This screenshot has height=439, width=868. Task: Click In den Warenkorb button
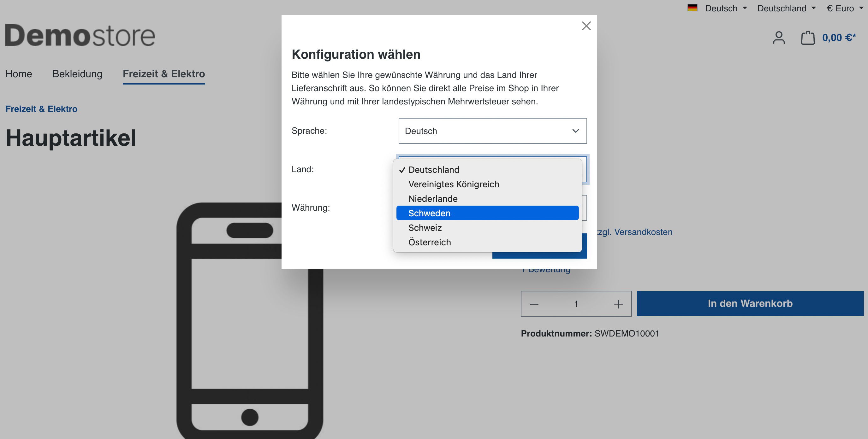coord(750,303)
